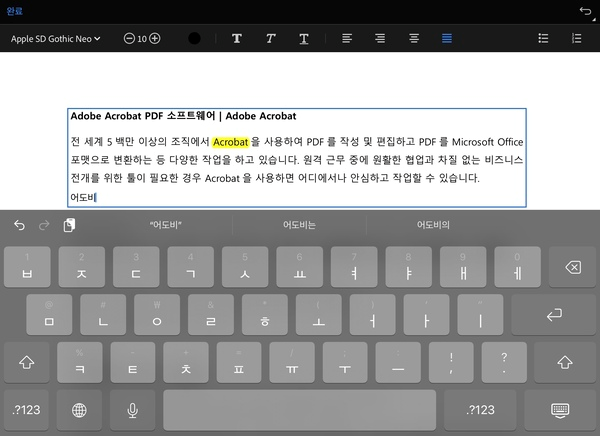Switch keyboard language with globe icon

pos(79,410)
